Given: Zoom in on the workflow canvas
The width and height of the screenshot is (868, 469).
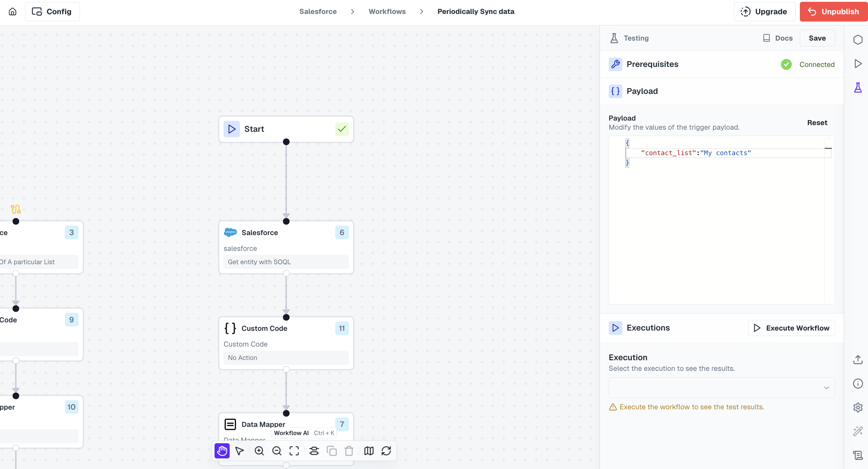Looking at the screenshot, I should [259, 451].
